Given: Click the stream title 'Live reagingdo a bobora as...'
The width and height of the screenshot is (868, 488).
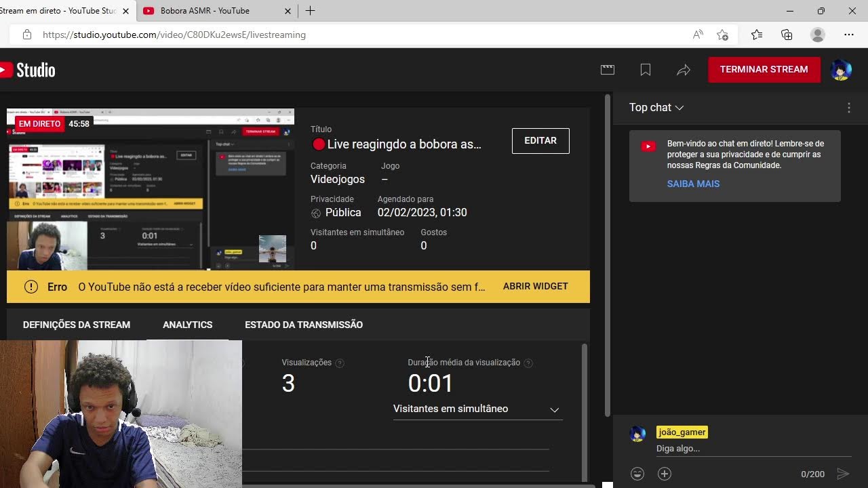Looking at the screenshot, I should [x=397, y=144].
